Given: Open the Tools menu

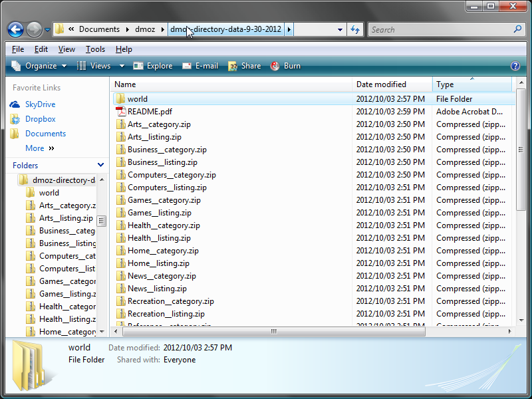Looking at the screenshot, I should [95, 49].
